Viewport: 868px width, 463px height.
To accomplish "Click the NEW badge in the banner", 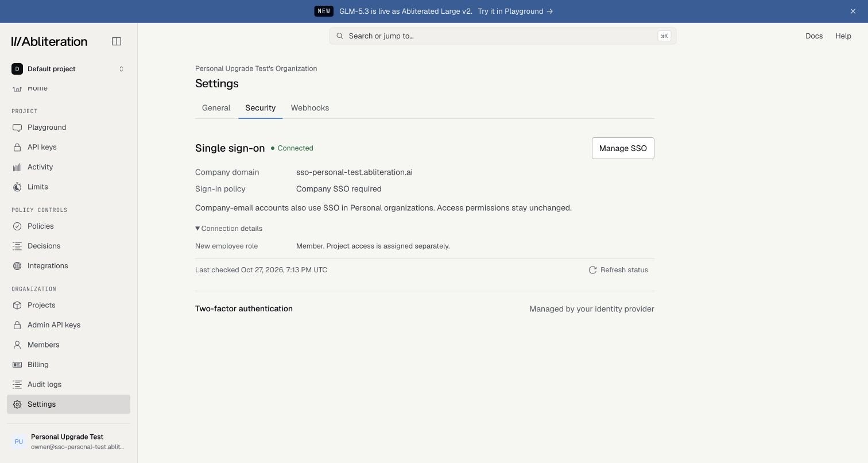I will 324,11.
